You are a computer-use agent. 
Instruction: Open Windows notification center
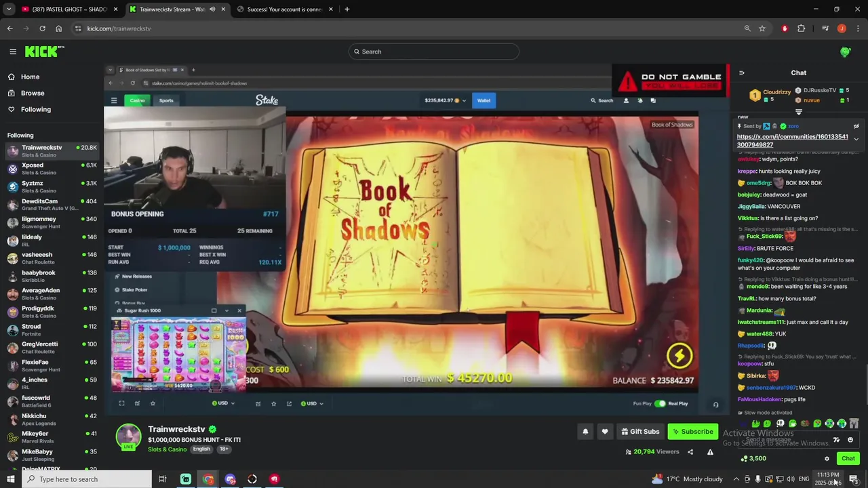pos(854,479)
